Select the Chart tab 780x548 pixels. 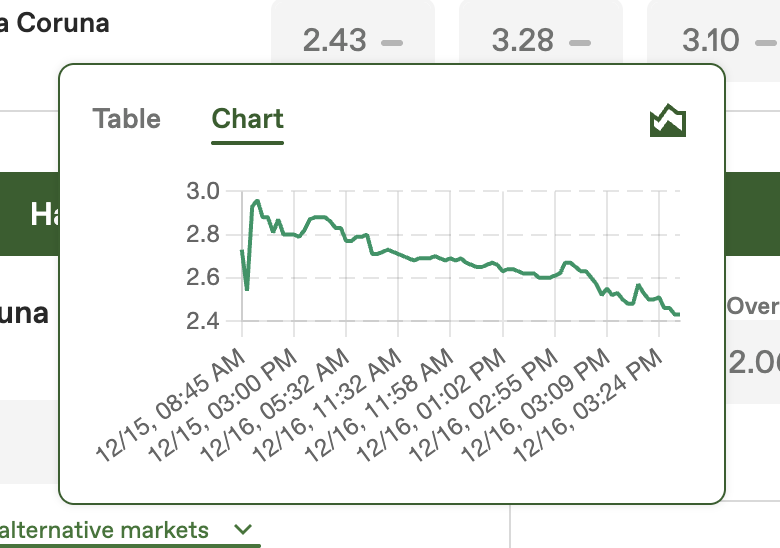coord(247,119)
